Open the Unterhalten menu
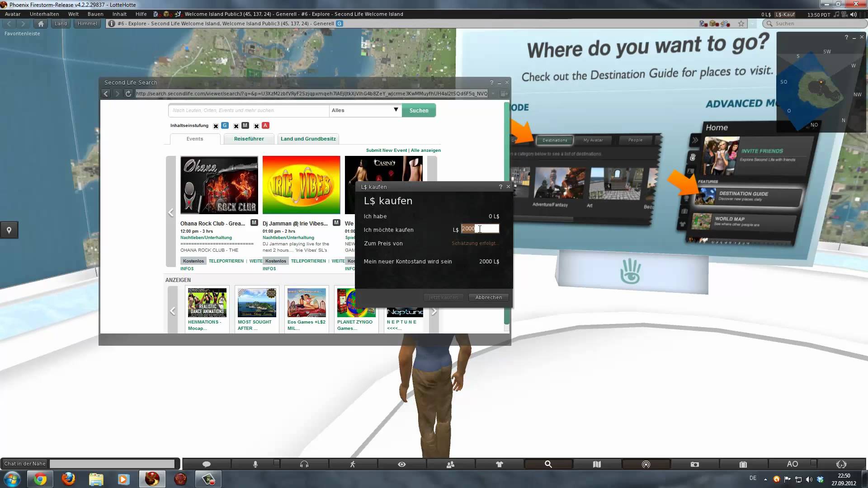 pos(44,14)
